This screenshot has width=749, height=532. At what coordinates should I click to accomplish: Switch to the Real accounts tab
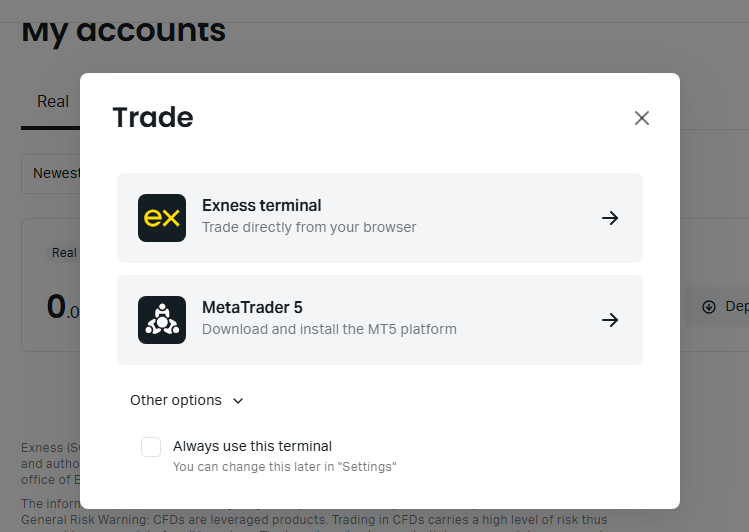click(52, 101)
